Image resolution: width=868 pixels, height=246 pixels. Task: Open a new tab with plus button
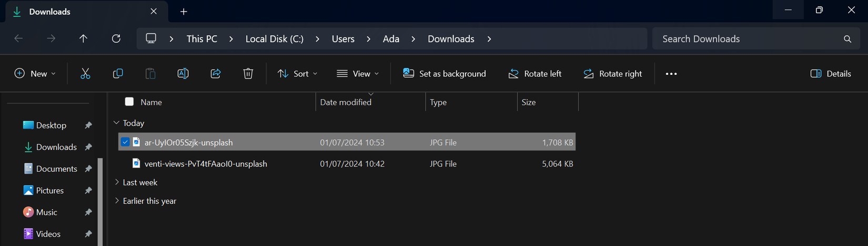click(184, 12)
